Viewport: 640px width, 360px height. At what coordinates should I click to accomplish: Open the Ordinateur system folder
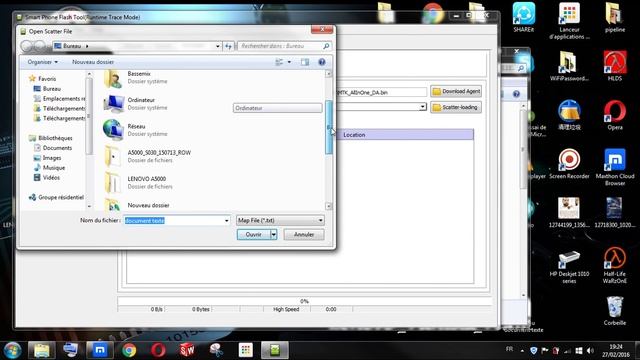141,104
